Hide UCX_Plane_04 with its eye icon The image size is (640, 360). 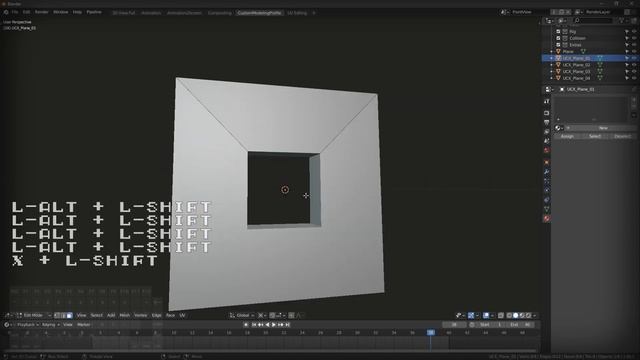[x=634, y=78]
